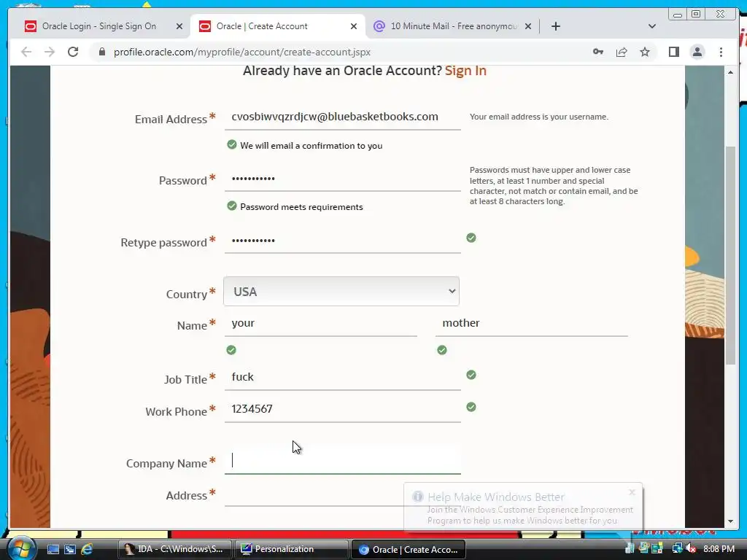Open the saved passwords key icon

pyautogui.click(x=598, y=52)
